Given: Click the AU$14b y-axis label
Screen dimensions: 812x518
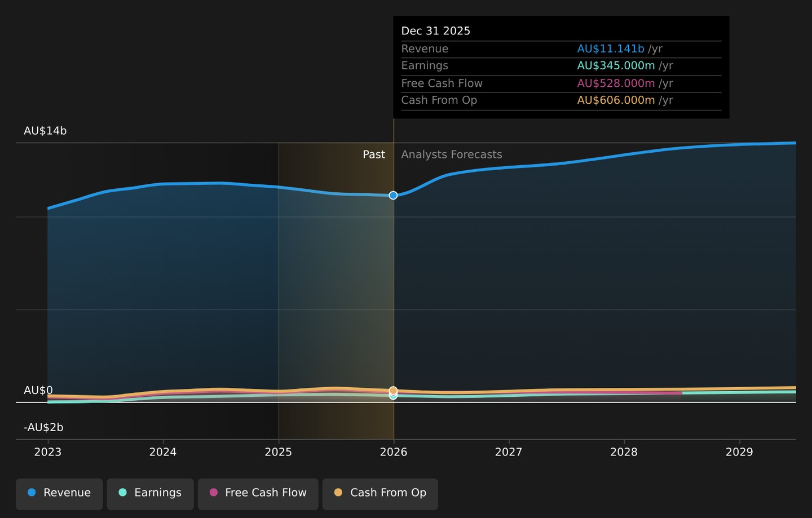Looking at the screenshot, I should click(x=45, y=131).
